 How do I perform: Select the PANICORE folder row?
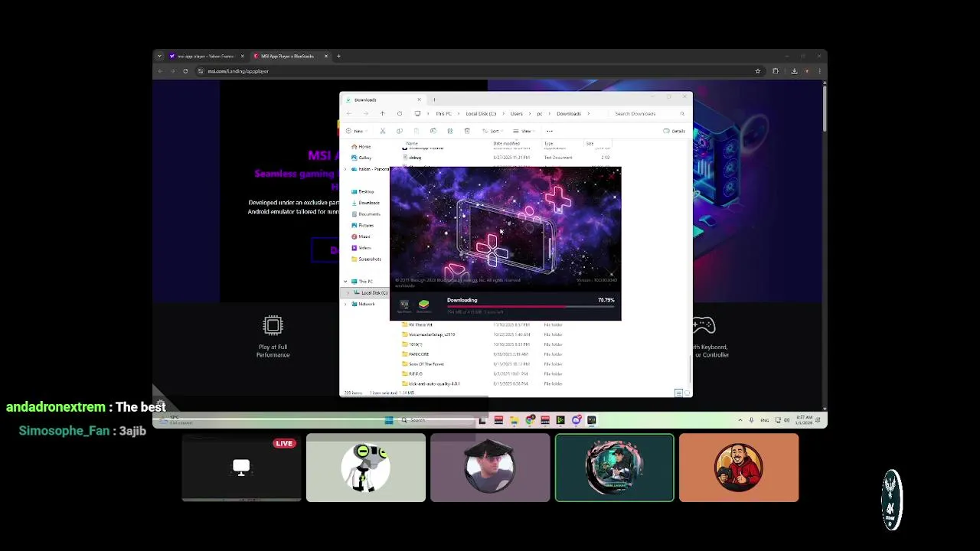[x=505, y=354]
